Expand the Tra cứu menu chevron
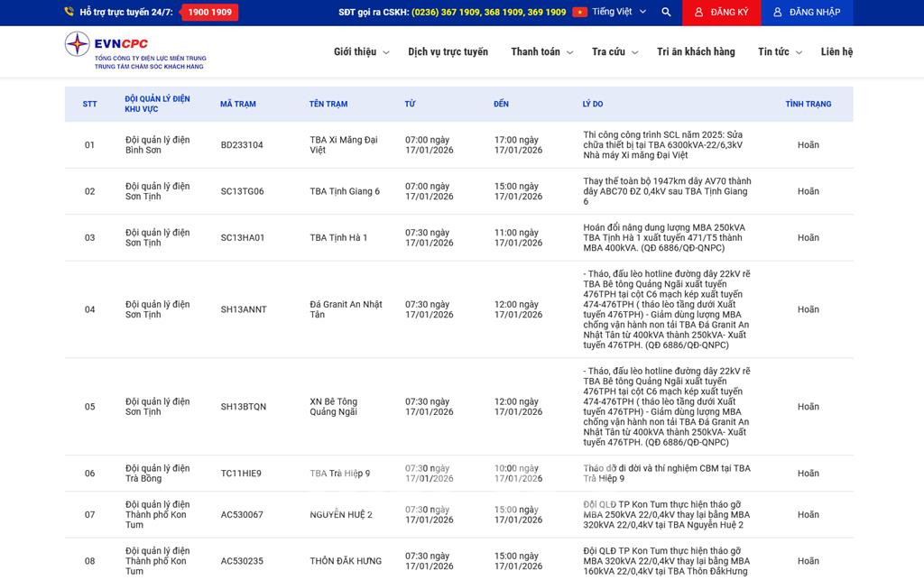 pos(636,53)
